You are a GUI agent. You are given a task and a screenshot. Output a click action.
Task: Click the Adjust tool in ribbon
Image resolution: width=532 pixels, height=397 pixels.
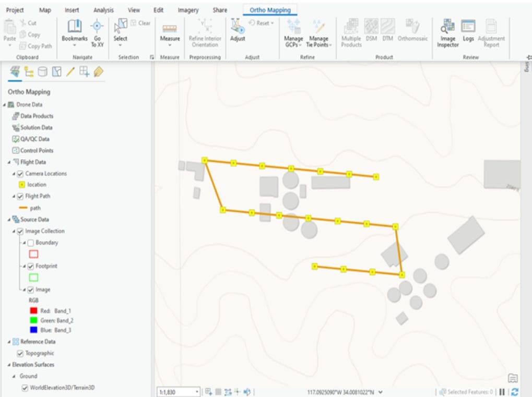tap(238, 30)
